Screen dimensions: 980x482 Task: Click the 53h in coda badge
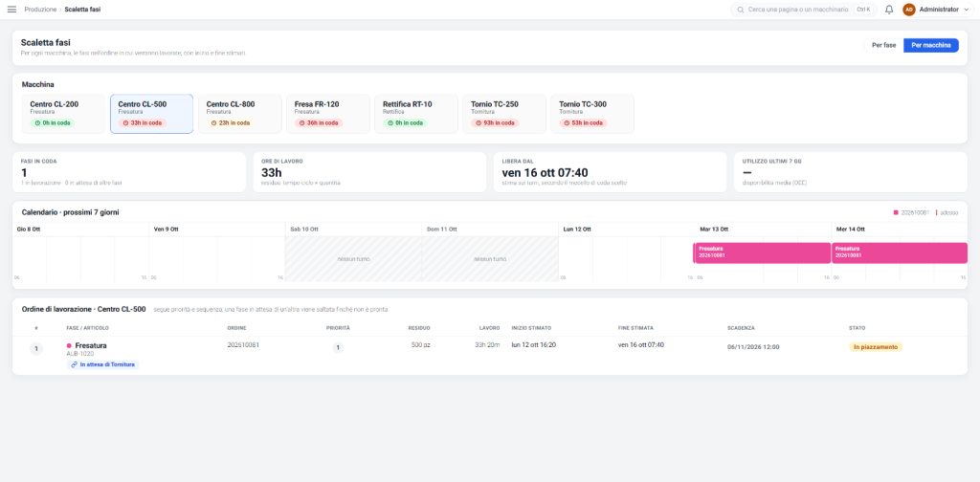583,123
